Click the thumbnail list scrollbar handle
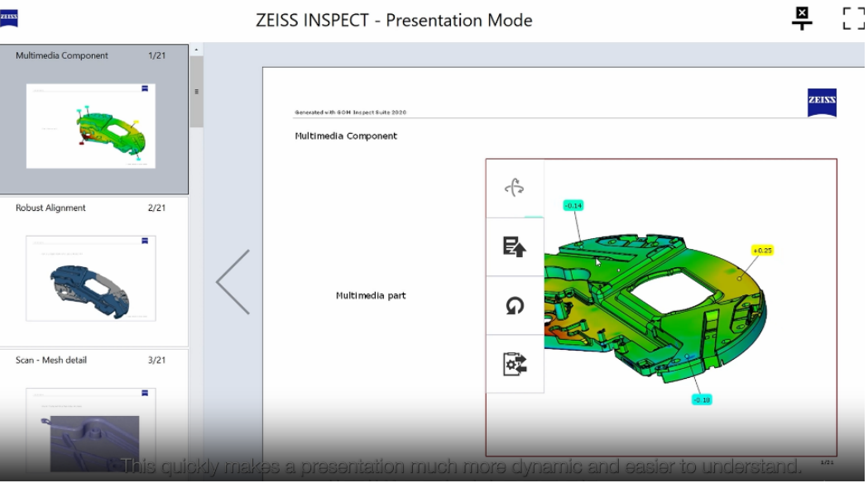This screenshot has width=868, height=483. tap(196, 92)
